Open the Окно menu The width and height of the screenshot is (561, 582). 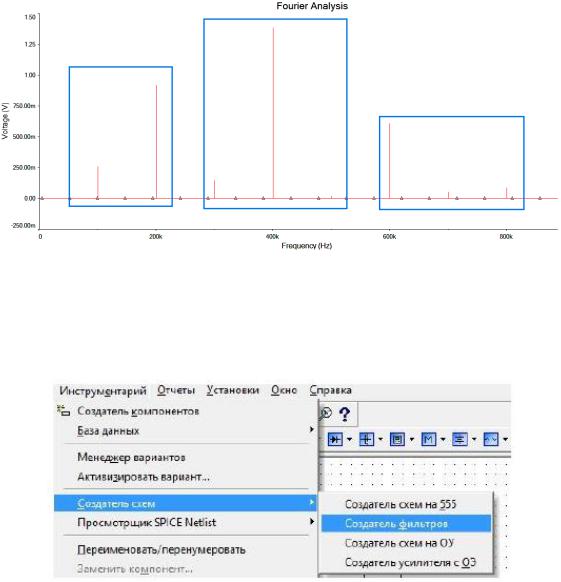click(284, 390)
